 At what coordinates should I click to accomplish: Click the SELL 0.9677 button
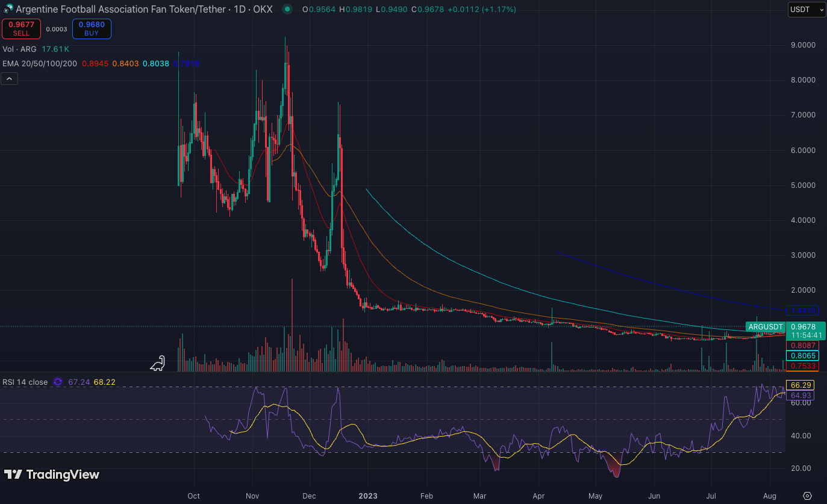coord(21,29)
